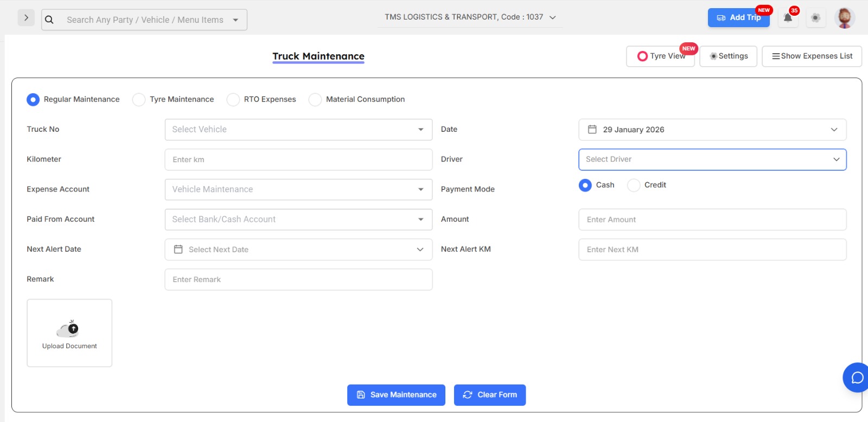The width and height of the screenshot is (868, 422).
Task: Click the Save Maintenance button
Action: click(396, 395)
